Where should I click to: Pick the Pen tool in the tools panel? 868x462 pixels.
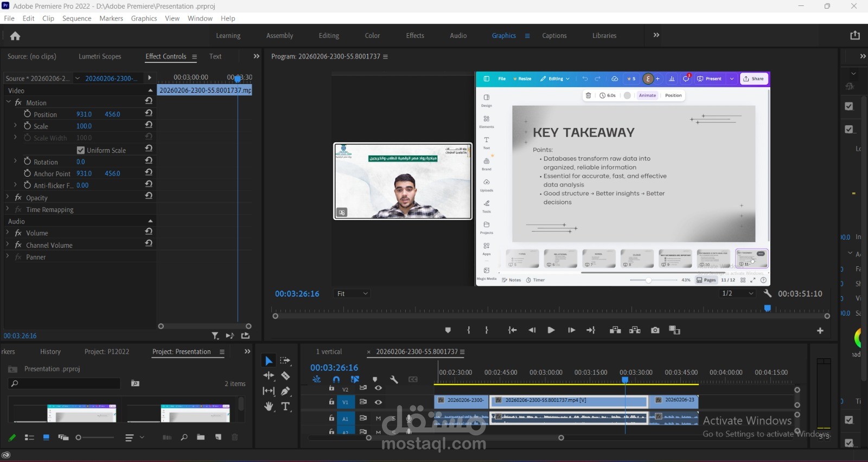(285, 391)
